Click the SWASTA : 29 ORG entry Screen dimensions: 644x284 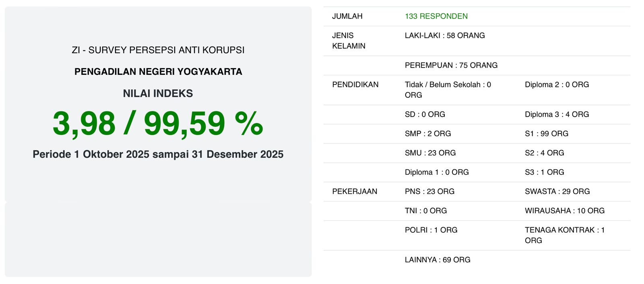point(557,192)
